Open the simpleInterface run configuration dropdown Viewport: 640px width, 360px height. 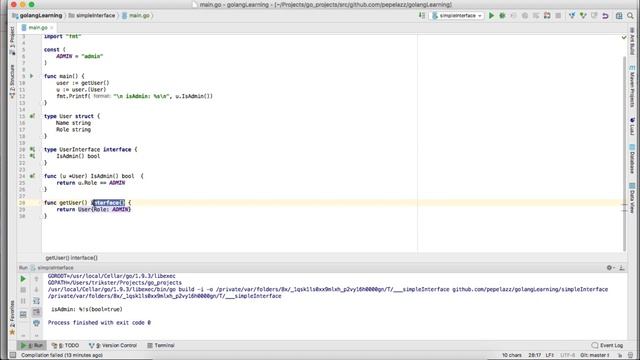click(457, 16)
